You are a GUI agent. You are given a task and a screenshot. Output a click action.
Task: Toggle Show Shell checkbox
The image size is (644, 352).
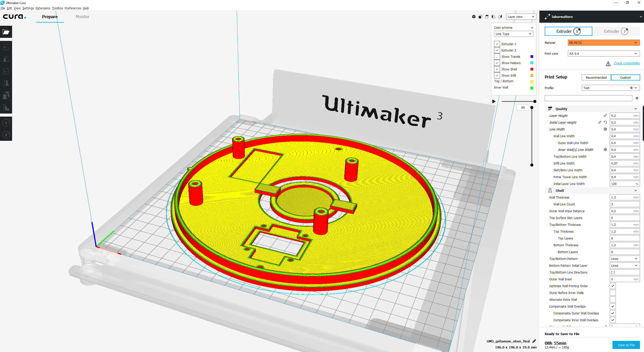497,69
